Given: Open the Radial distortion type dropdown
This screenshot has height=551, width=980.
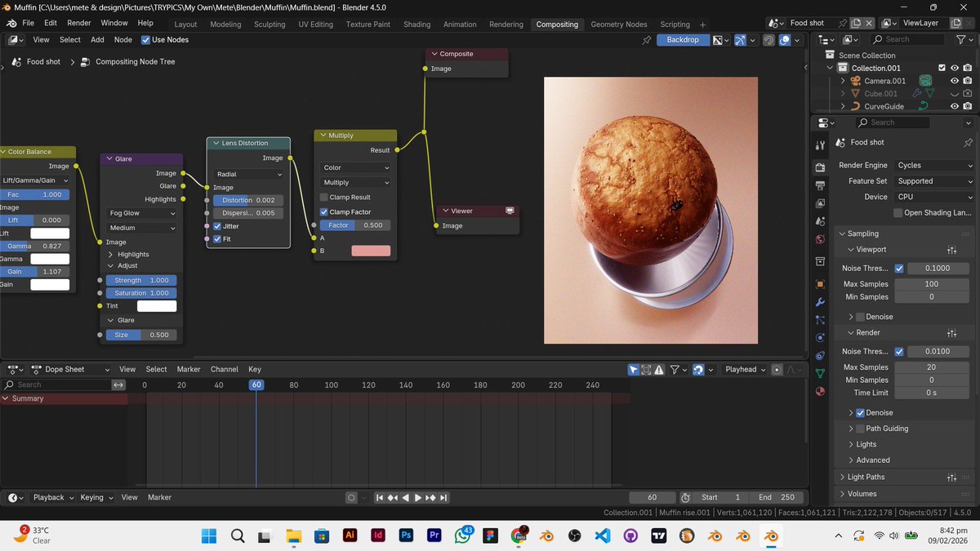Looking at the screenshot, I should pos(248,174).
